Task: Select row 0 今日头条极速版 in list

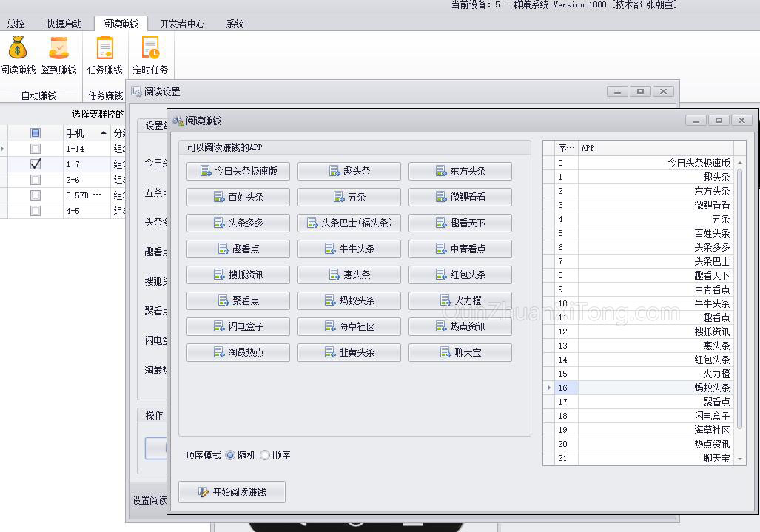Action: pyautogui.click(x=644, y=163)
